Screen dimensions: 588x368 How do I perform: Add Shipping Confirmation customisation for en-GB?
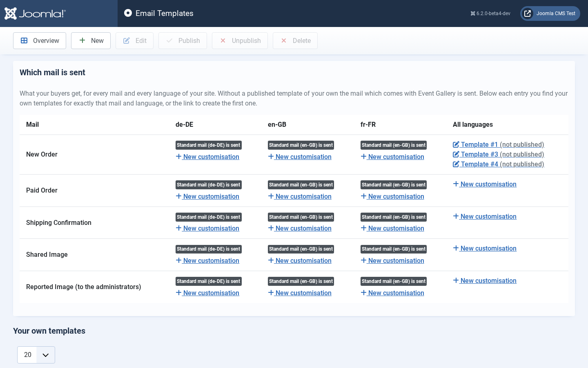pos(300,228)
